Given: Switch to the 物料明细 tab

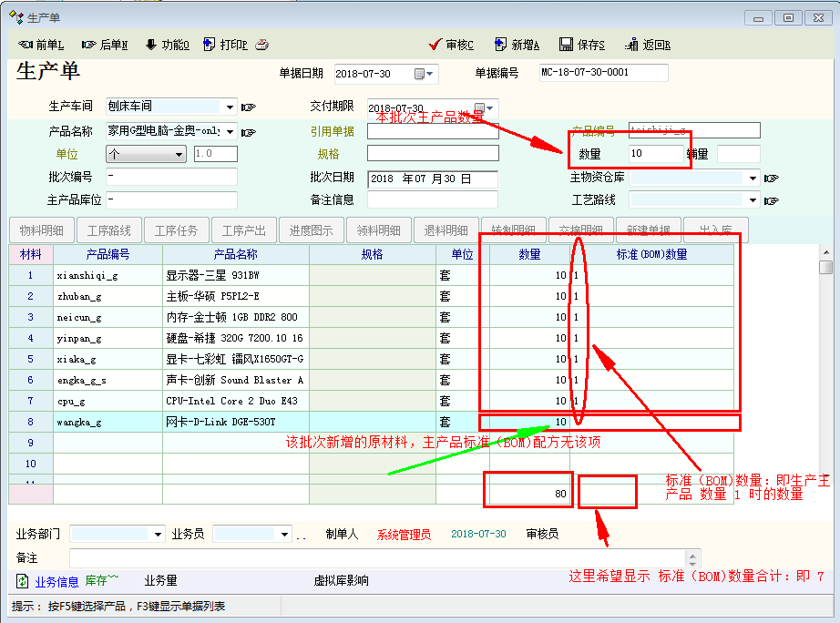Looking at the screenshot, I should tap(41, 230).
